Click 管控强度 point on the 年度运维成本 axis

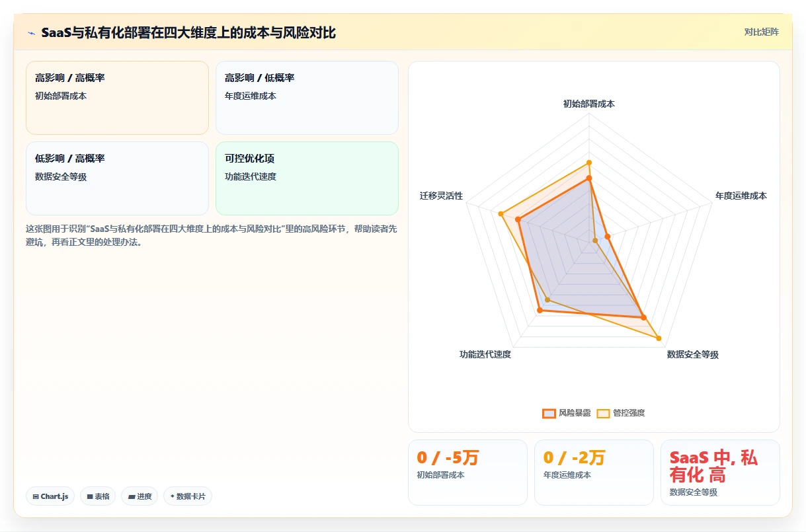pyautogui.click(x=595, y=241)
